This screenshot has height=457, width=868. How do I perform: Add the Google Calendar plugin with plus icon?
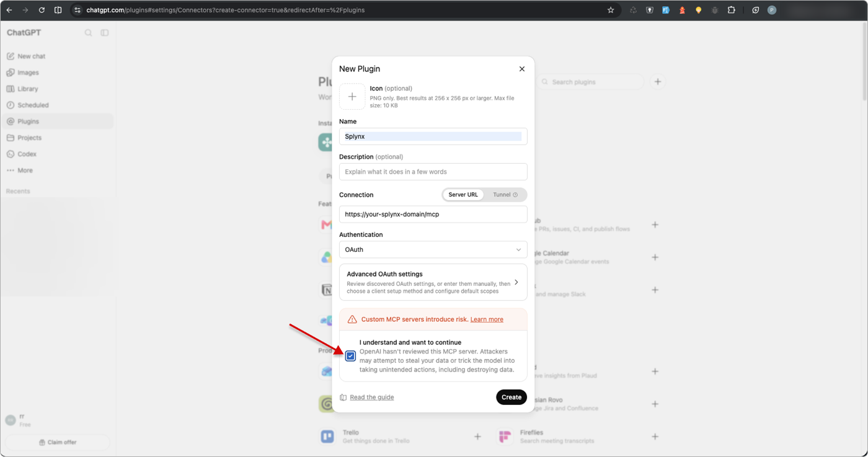[655, 257]
